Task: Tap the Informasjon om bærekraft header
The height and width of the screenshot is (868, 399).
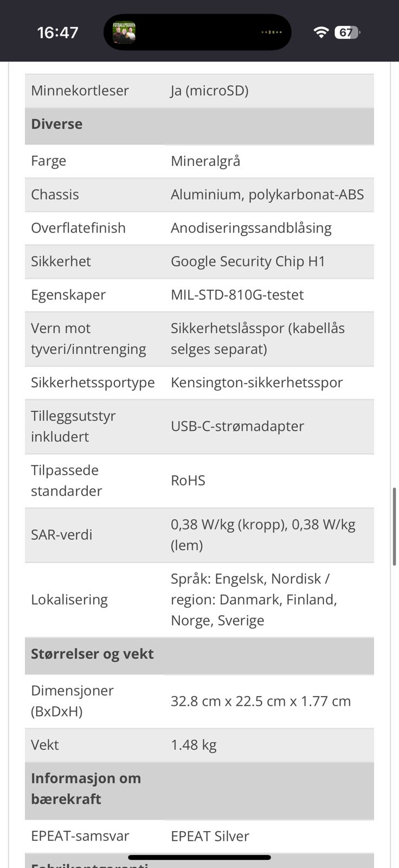Action: pyautogui.click(x=86, y=789)
